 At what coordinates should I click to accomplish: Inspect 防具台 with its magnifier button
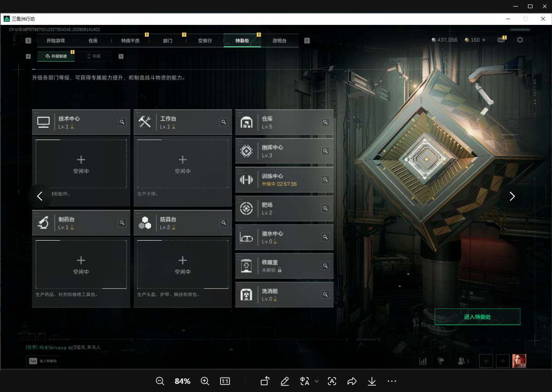pos(224,223)
